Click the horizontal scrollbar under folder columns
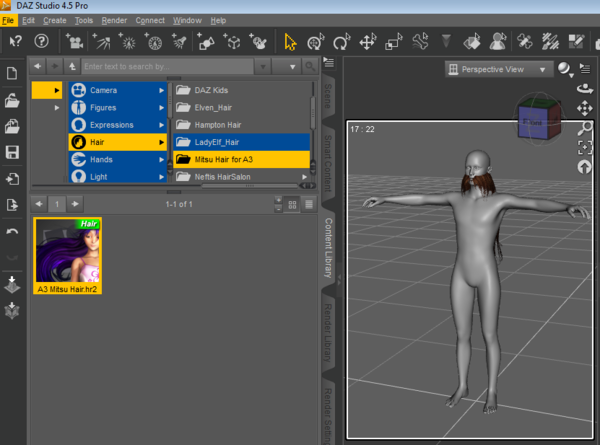The image size is (600, 445). pyautogui.click(x=250, y=186)
